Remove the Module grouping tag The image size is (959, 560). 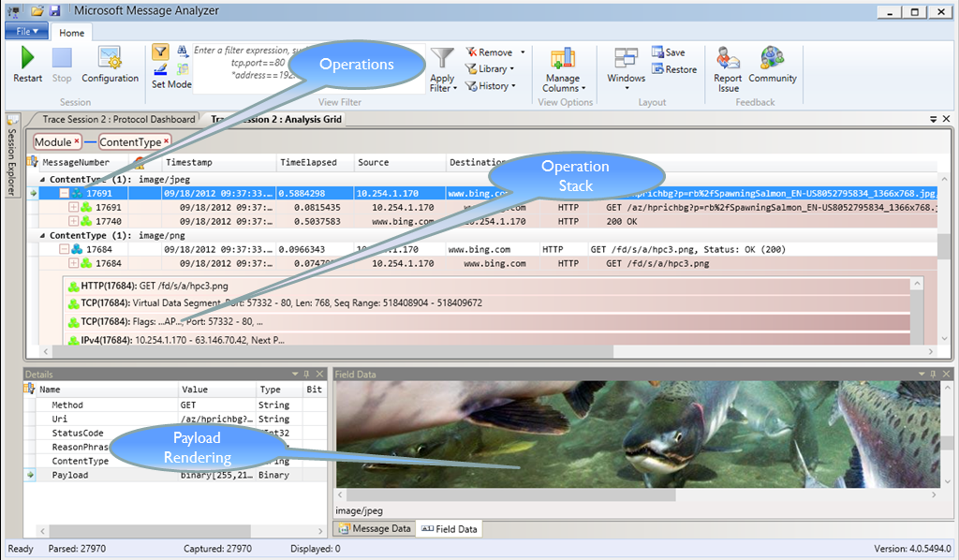click(x=77, y=141)
